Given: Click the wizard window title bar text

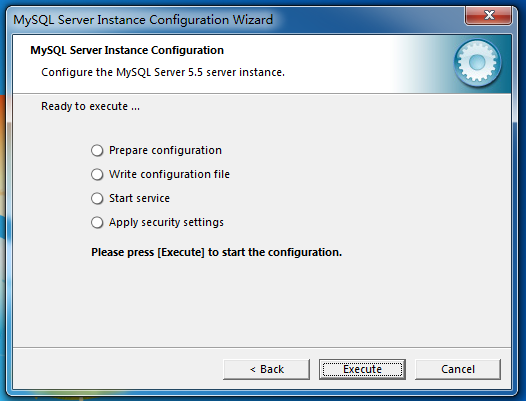Looking at the screenshot, I should click(143, 20).
